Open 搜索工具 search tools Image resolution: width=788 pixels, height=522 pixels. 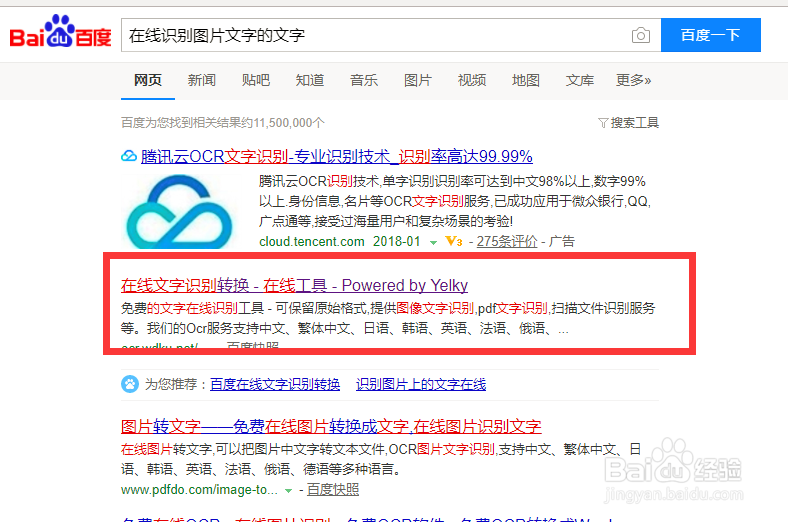634,123
